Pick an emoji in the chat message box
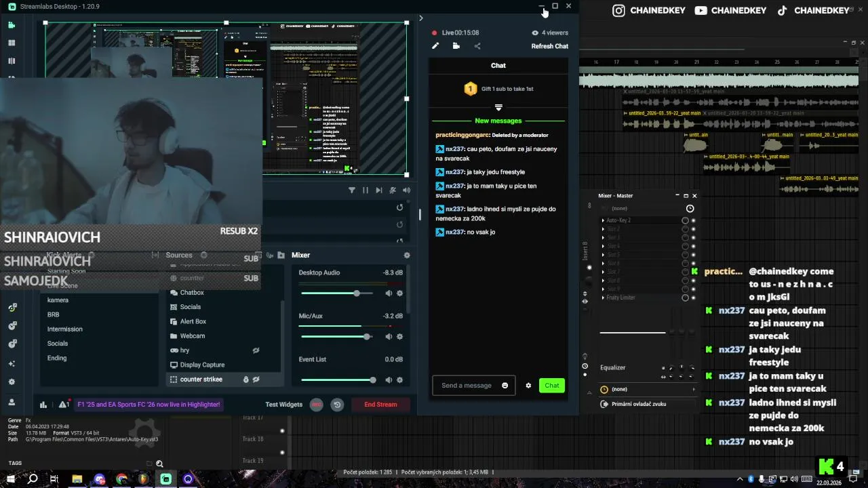Viewport: 868px width, 488px height. pos(505,386)
